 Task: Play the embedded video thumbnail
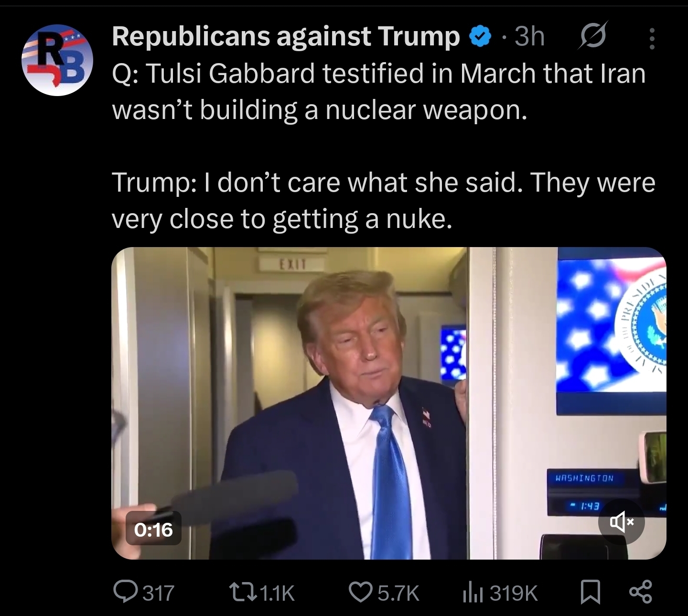tap(388, 403)
